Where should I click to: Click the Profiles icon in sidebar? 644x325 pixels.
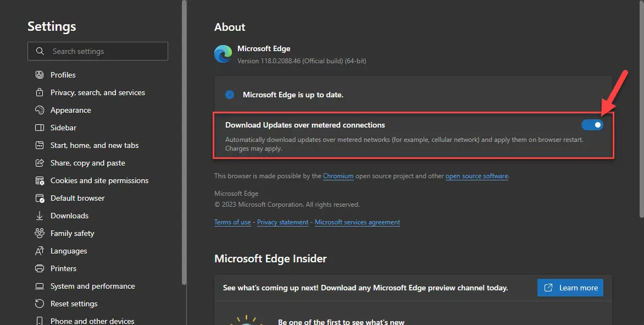(40, 75)
